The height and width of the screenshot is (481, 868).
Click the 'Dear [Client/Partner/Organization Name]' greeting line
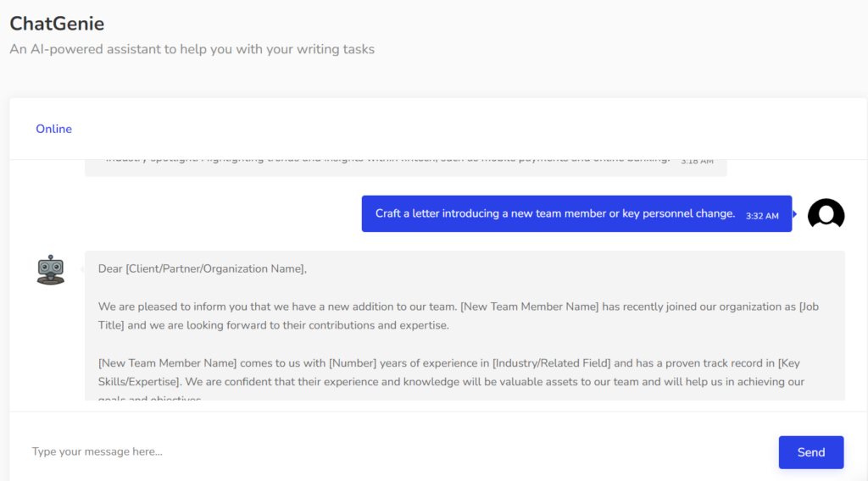tap(203, 268)
